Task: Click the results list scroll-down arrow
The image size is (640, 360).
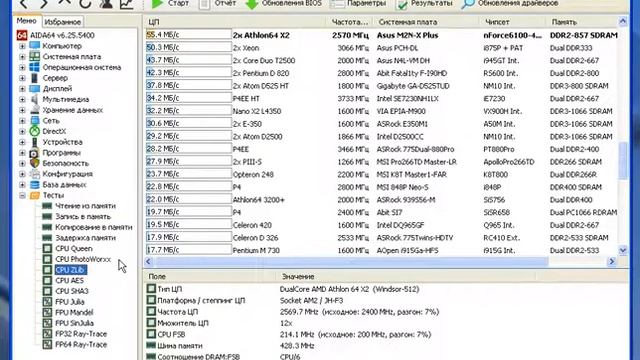Action: tap(623, 250)
